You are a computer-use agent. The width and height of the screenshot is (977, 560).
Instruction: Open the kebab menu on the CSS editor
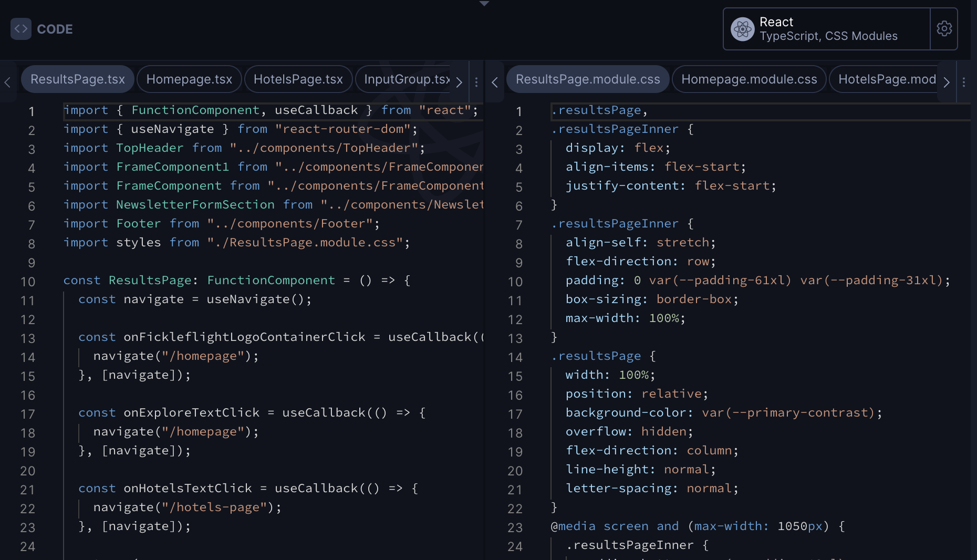(x=964, y=82)
